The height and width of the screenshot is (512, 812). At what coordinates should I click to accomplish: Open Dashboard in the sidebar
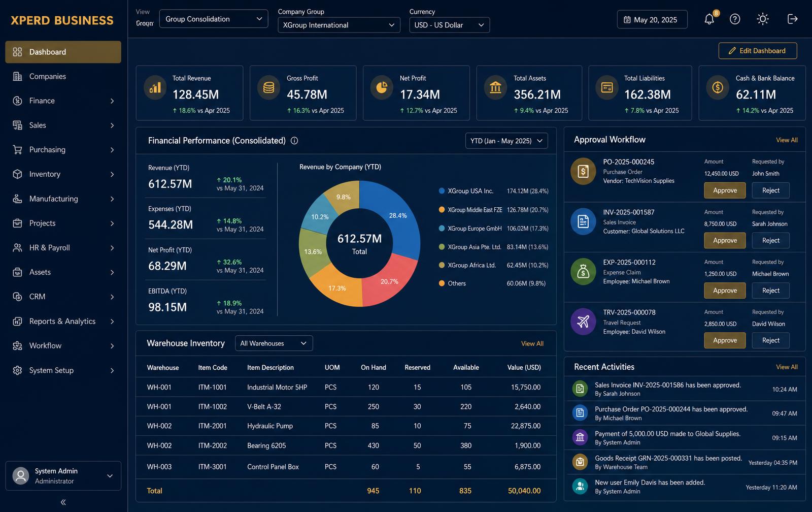click(x=63, y=52)
